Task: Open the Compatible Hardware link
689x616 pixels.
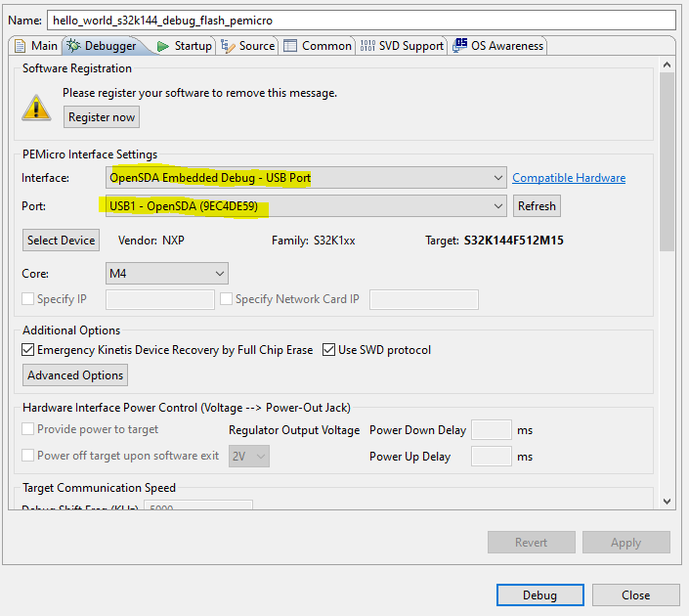Action: (x=569, y=178)
